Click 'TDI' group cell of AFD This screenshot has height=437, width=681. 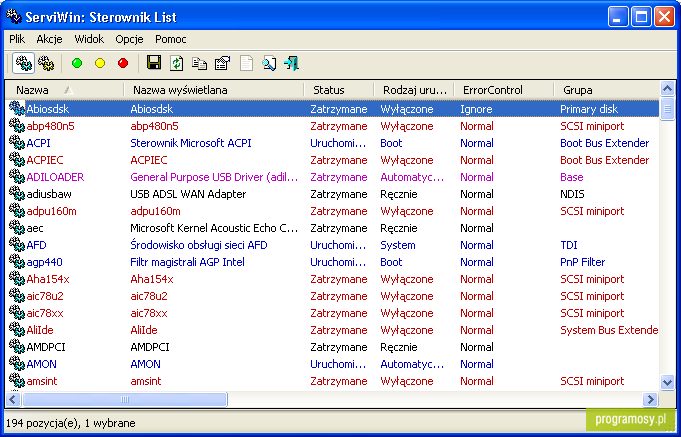point(569,245)
